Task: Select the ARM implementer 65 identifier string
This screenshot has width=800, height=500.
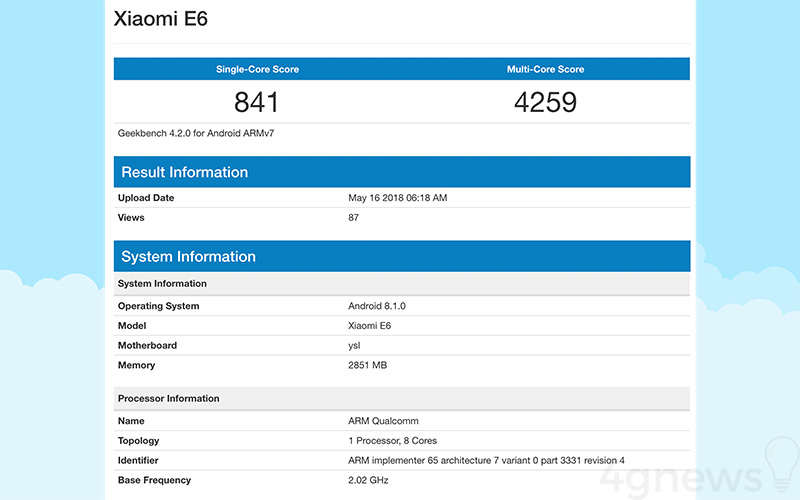Action: click(x=486, y=460)
